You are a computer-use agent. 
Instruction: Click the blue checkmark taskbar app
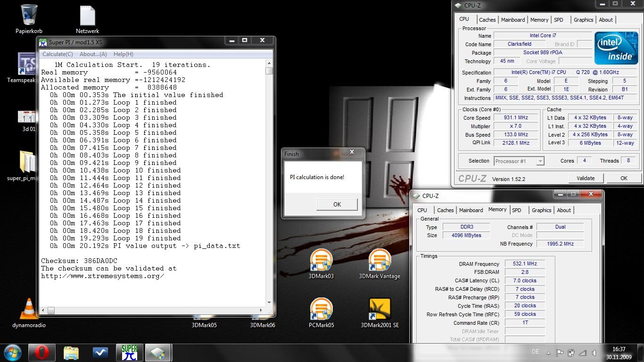[100, 353]
